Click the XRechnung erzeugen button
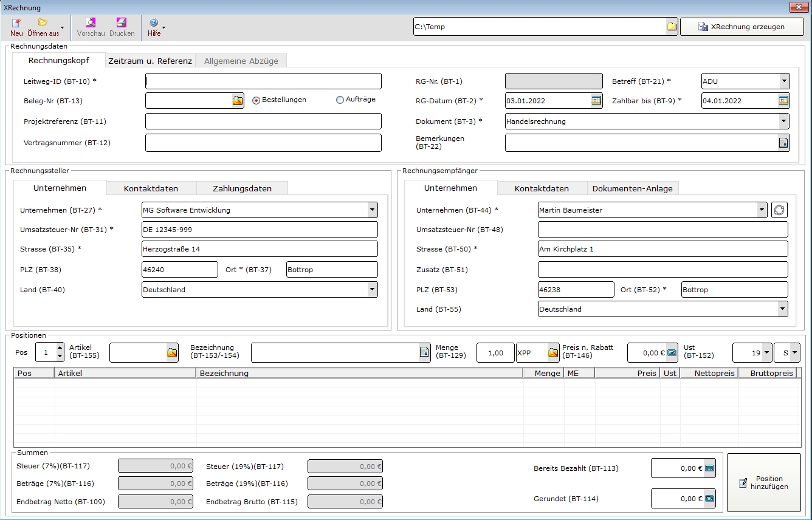The image size is (812, 520). coord(741,27)
